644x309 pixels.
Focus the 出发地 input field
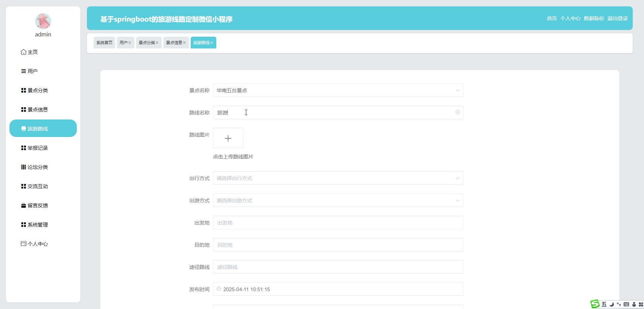pyautogui.click(x=338, y=222)
